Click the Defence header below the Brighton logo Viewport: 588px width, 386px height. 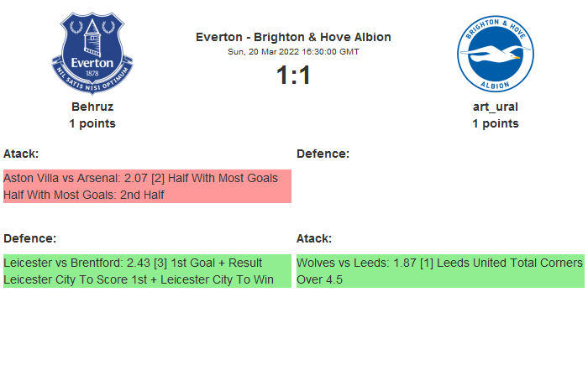coord(323,154)
